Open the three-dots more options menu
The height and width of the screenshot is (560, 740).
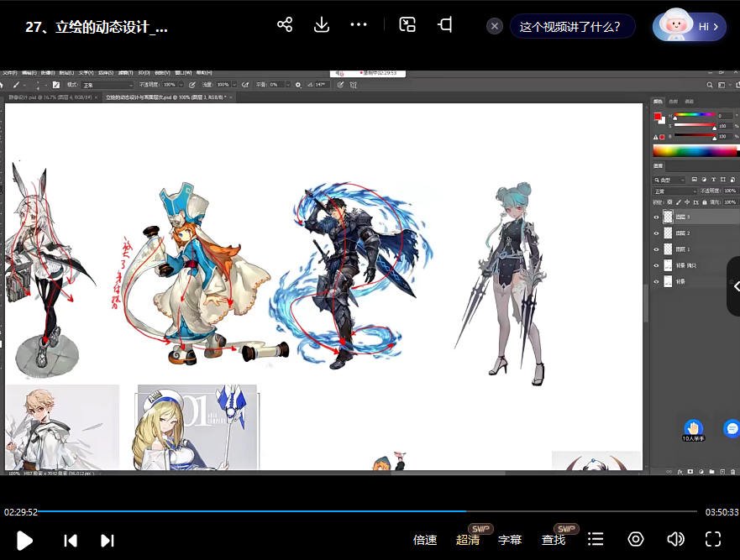(359, 25)
